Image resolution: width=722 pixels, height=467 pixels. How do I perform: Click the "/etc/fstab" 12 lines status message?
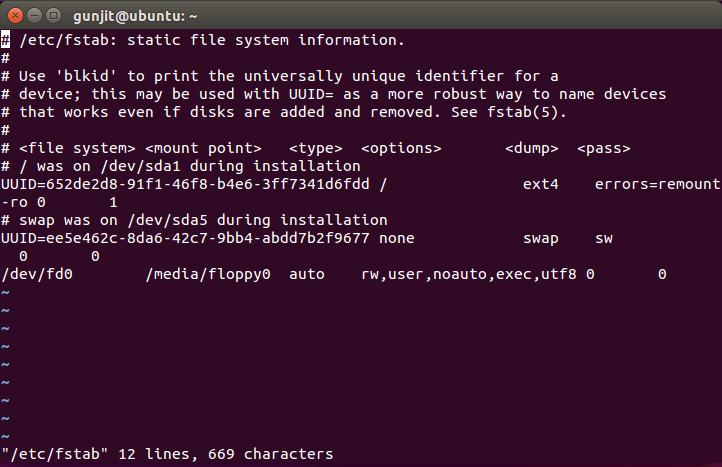pyautogui.click(x=167, y=454)
